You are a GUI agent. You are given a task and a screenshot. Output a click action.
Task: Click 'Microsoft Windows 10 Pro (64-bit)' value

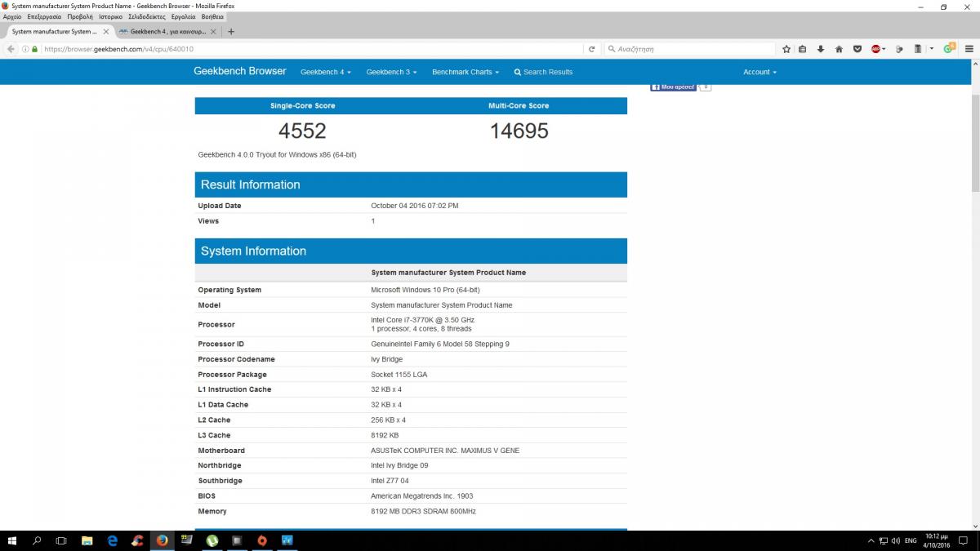pos(425,291)
